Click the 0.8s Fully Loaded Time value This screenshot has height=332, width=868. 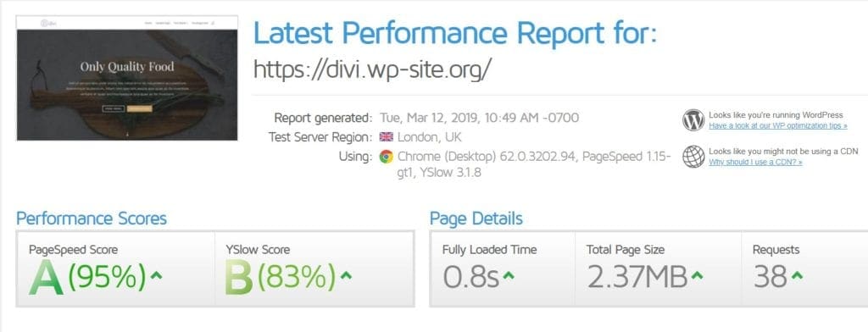click(471, 277)
